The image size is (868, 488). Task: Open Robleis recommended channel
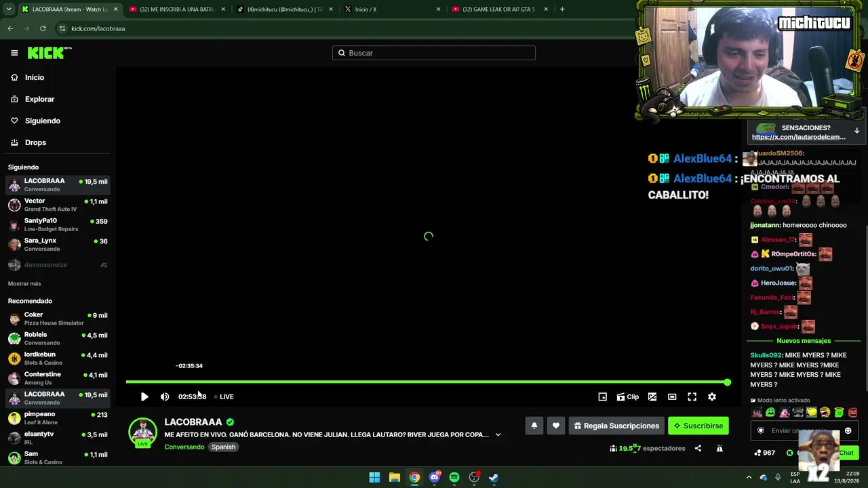click(58, 338)
